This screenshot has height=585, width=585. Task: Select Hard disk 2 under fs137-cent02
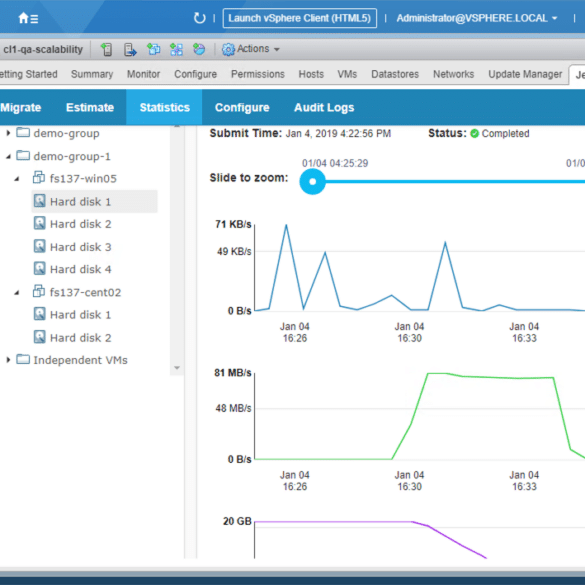[81, 338]
